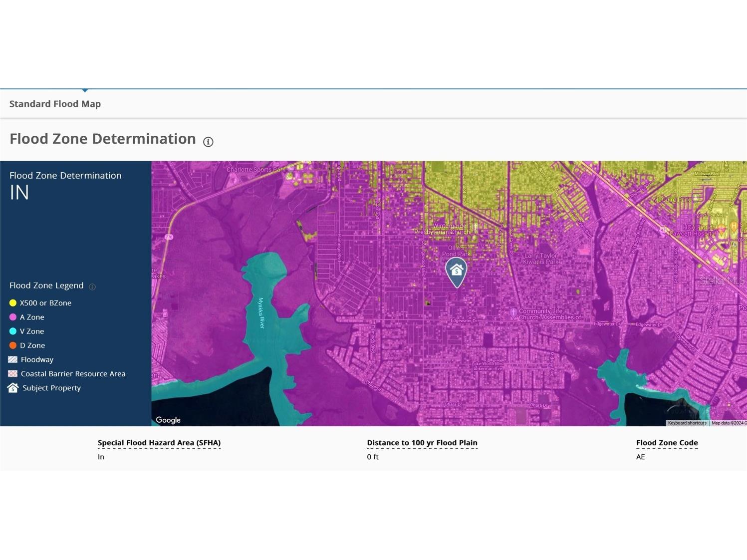Click the Myakka River label on map
This screenshot has height=560, width=747.
pos(261,313)
